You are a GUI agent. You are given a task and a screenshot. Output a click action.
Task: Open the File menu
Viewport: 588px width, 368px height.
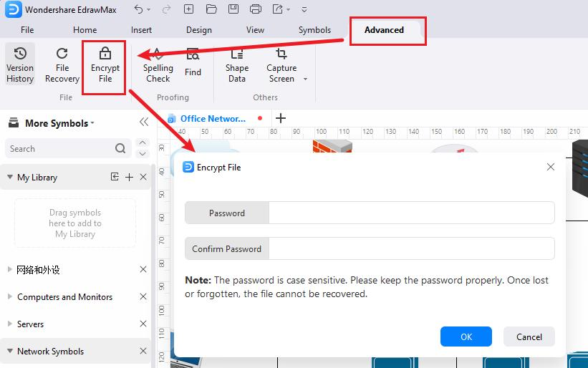point(27,30)
